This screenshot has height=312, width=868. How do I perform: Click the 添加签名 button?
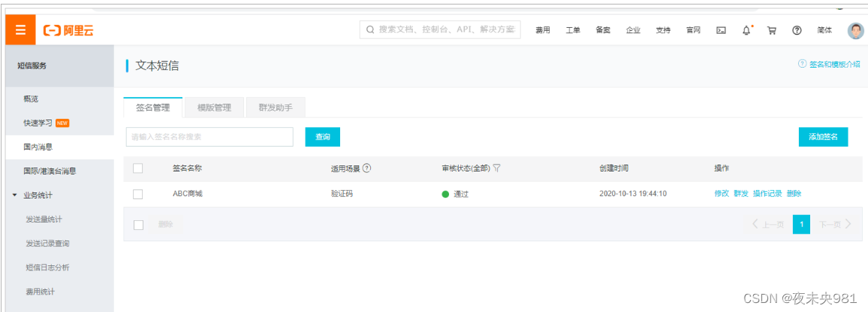pos(823,137)
